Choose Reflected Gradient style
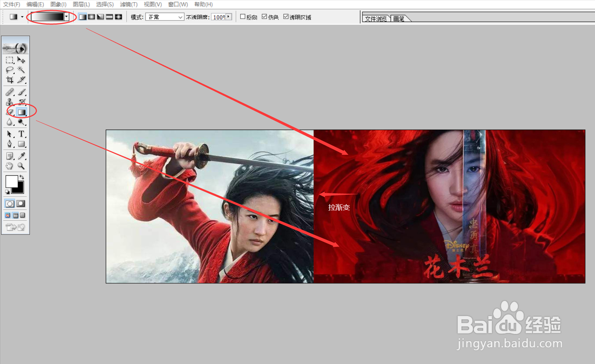 (x=109, y=17)
